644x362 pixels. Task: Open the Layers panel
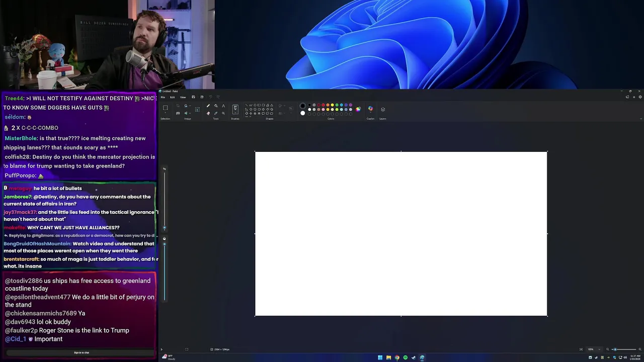[x=383, y=109]
